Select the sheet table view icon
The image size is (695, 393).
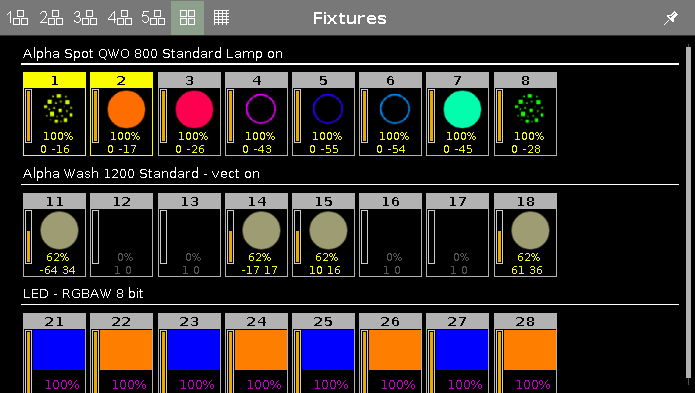click(221, 18)
